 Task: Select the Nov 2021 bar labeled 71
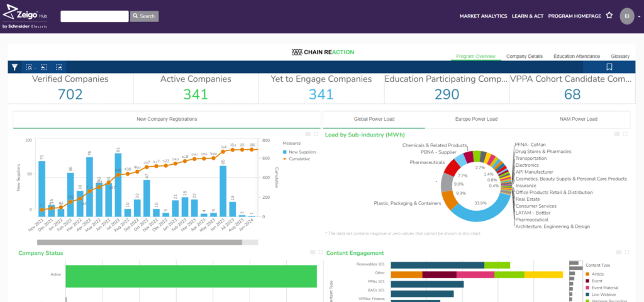click(x=42, y=189)
